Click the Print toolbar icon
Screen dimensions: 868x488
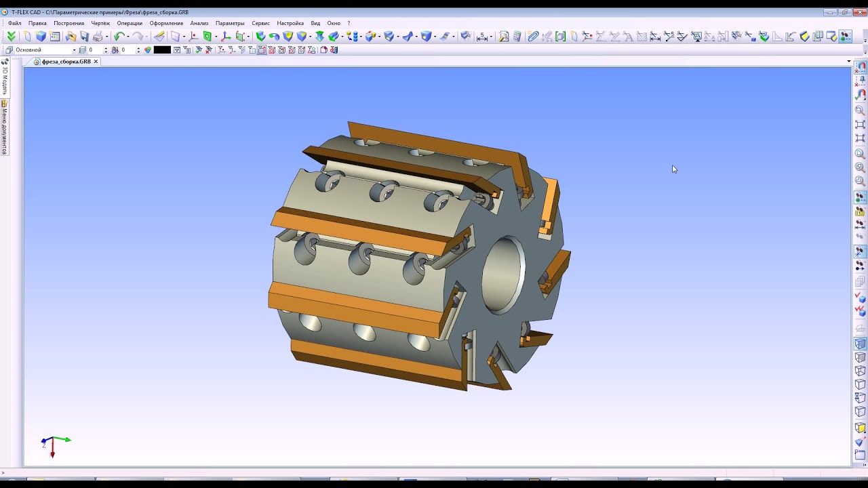(x=98, y=37)
